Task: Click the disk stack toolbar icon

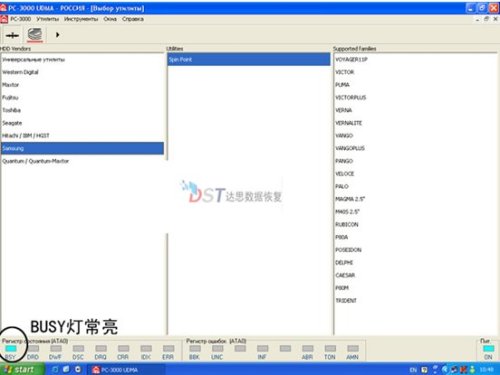Action: pyautogui.click(x=35, y=35)
